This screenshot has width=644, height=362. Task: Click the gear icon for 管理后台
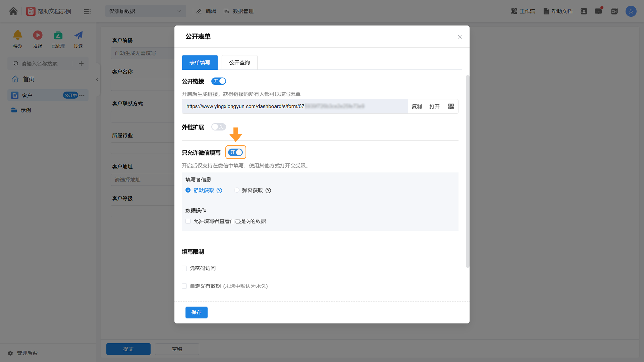click(10, 353)
